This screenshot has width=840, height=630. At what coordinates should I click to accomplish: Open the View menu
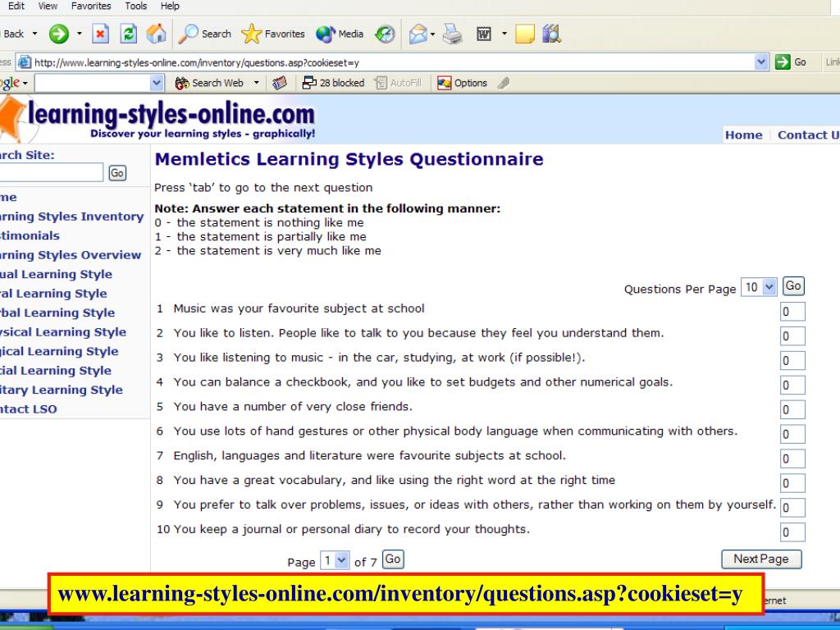pyautogui.click(x=48, y=6)
